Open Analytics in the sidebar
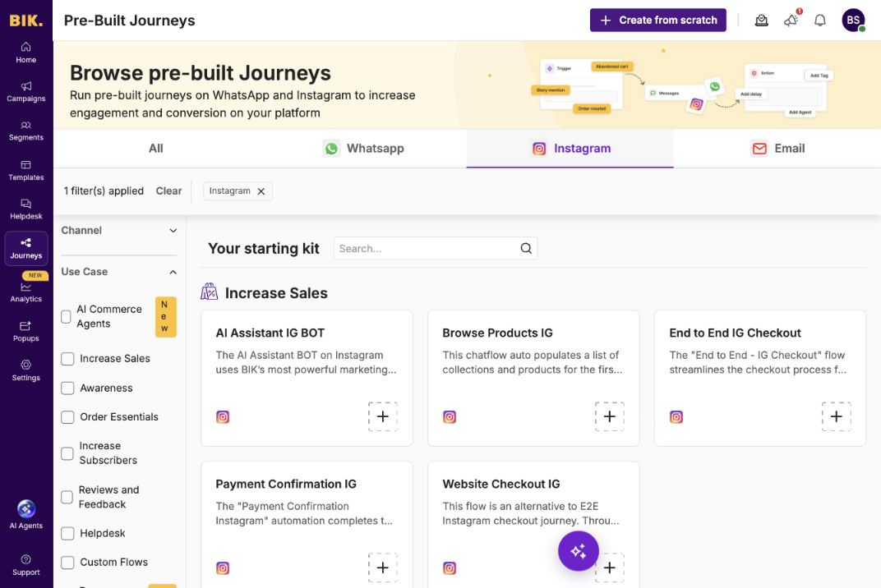Viewport: 881px width, 588px height. [x=25, y=292]
